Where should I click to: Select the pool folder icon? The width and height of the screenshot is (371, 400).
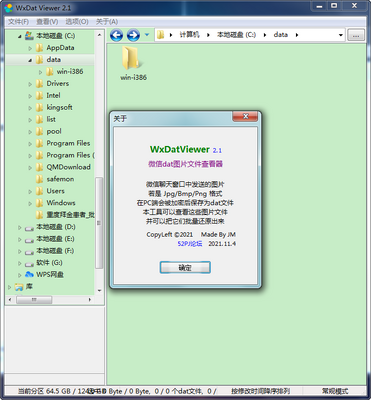click(39, 131)
